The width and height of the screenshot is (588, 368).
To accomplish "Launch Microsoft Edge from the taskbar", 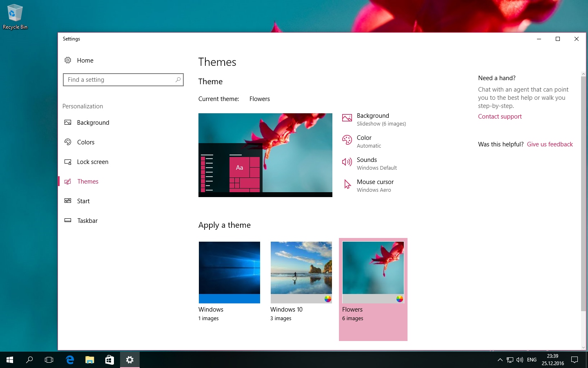I will (70, 360).
